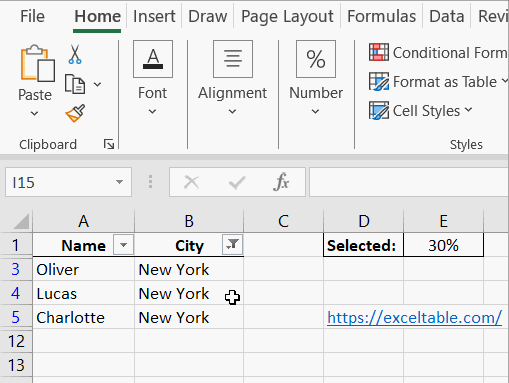
Task: Select column B header
Action: (x=189, y=221)
